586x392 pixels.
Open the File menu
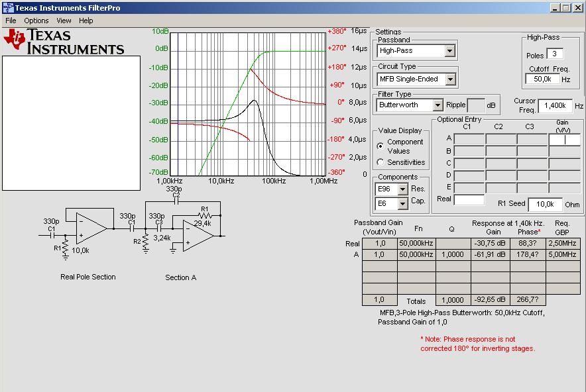pos(11,21)
